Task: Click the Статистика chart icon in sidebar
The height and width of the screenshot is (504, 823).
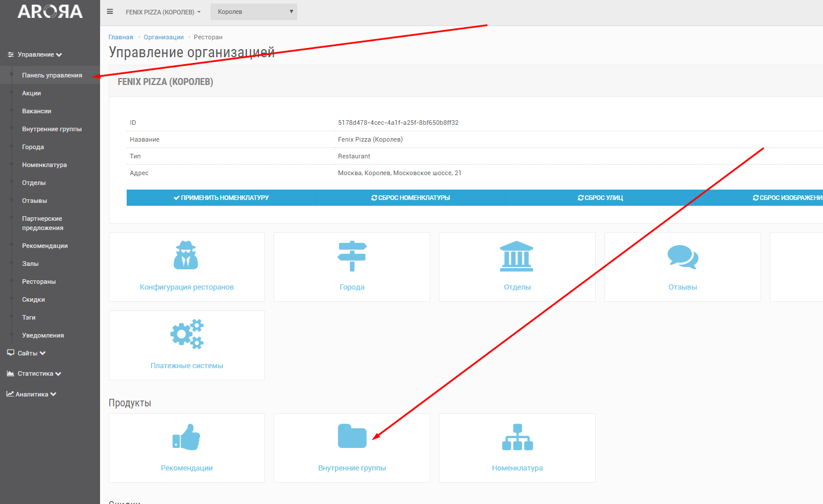Action: (x=10, y=373)
